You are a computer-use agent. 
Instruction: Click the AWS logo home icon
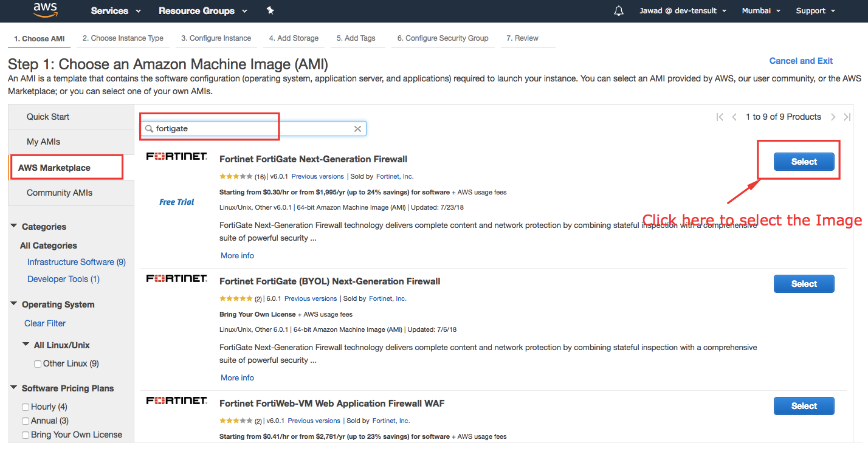(46, 10)
